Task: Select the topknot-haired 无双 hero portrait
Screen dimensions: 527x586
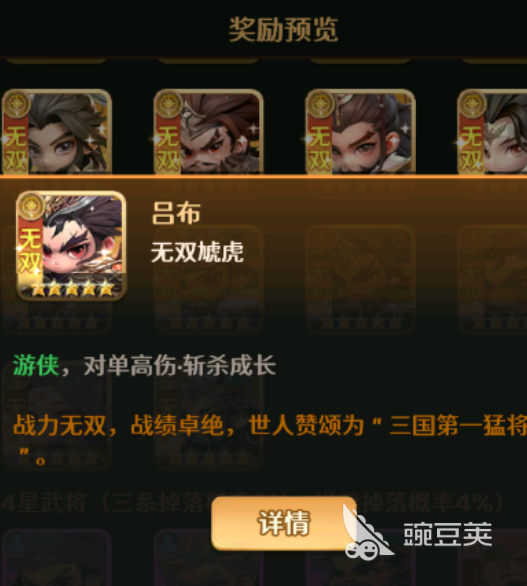Action: pos(360,132)
